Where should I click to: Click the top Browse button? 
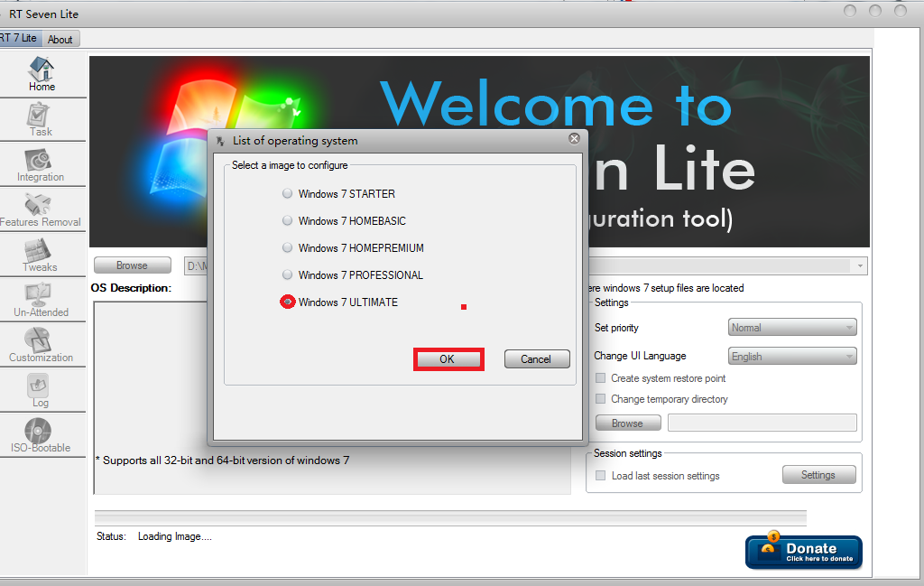132,265
